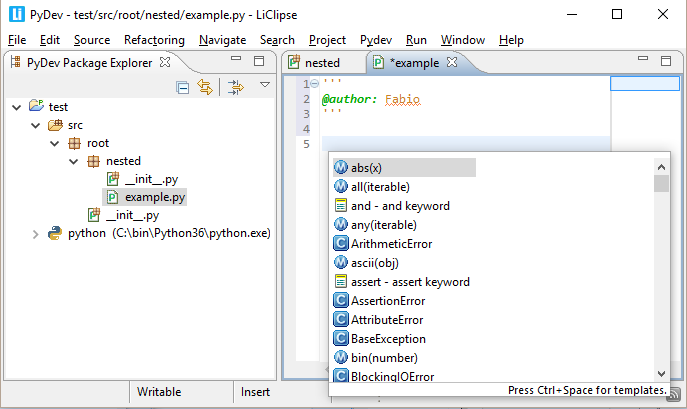Viewport: 687px width, 409px height.
Task: Minimize the PyDev Package Explorer panel
Action: point(236,58)
